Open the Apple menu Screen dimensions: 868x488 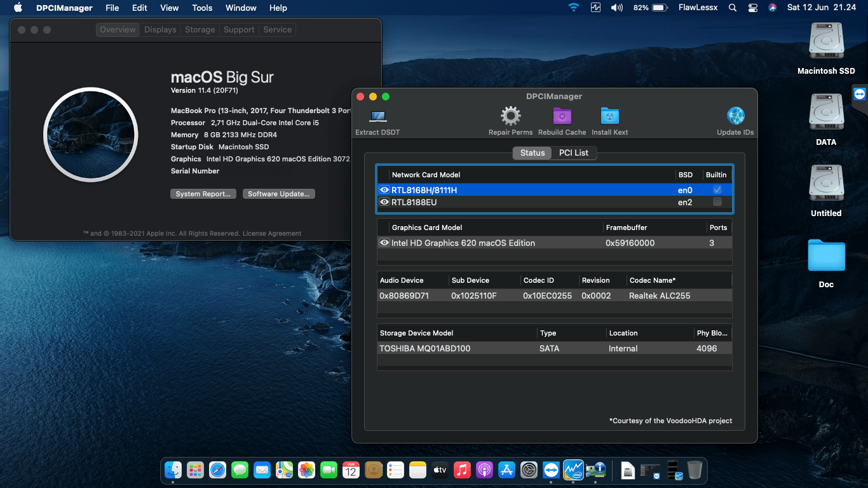(x=18, y=8)
